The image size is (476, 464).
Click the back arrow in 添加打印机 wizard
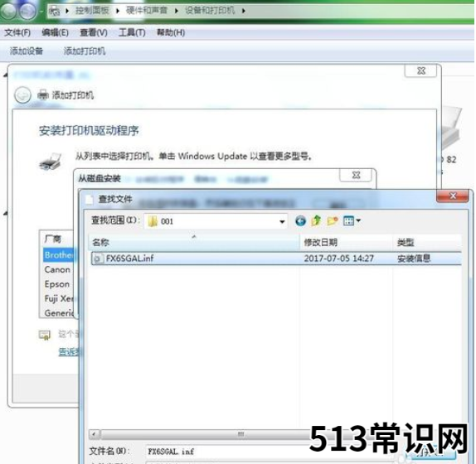tap(22, 95)
